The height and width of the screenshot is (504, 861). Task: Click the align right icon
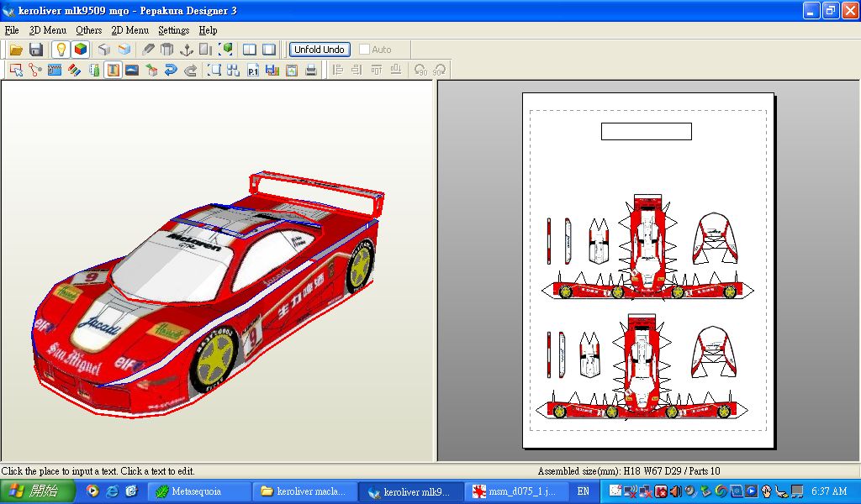coord(357,70)
